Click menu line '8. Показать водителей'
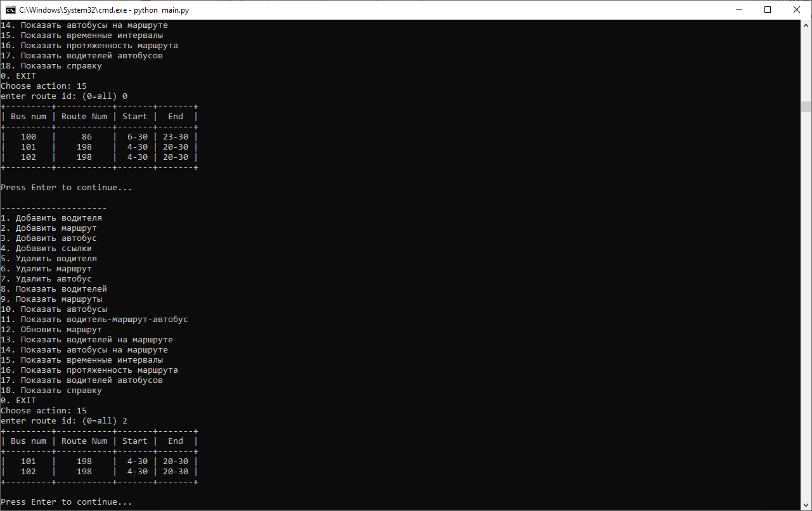Viewport: 812px width, 511px height. [x=54, y=289]
